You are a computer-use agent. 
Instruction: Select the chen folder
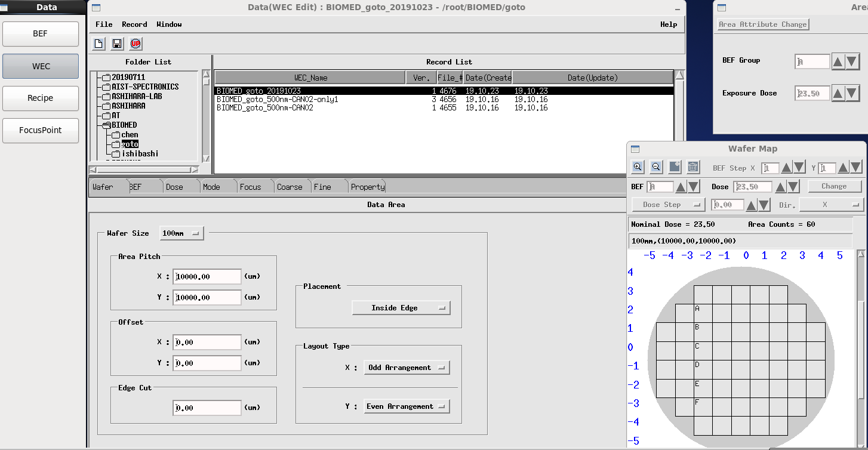(130, 135)
